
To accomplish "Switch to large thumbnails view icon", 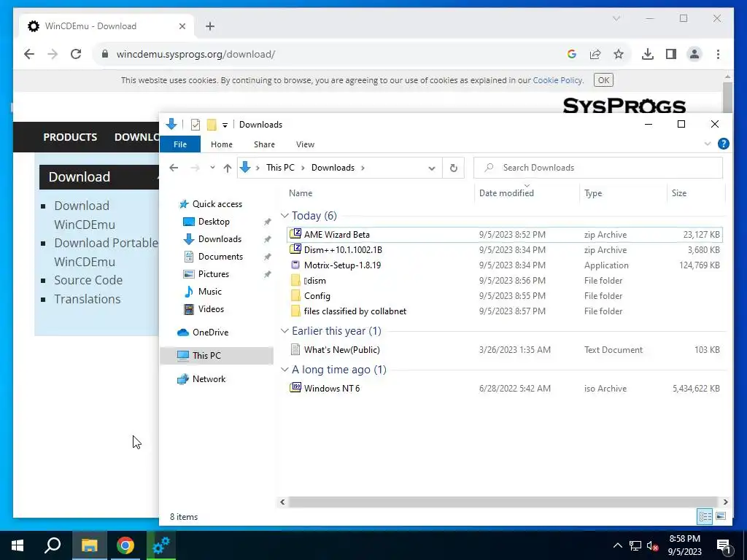I will (721, 516).
